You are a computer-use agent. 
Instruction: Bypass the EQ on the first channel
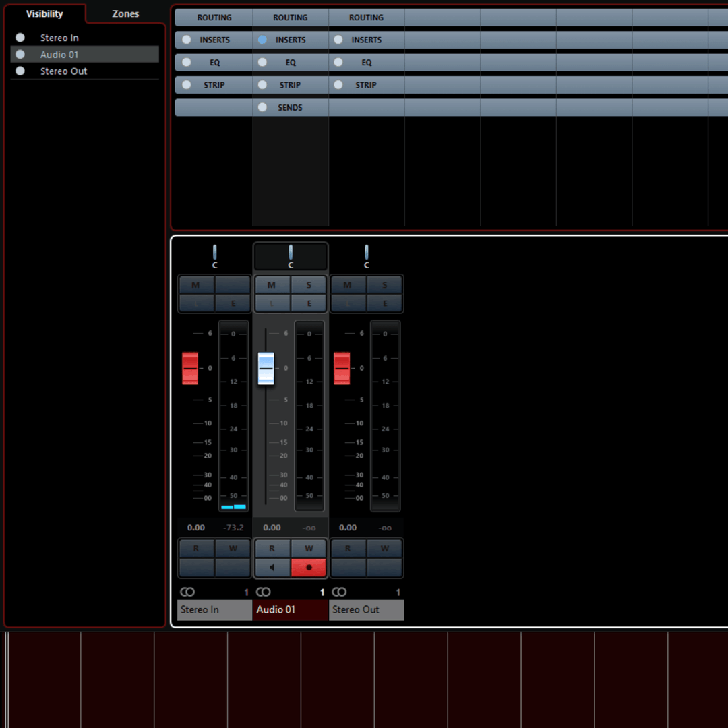coord(186,62)
